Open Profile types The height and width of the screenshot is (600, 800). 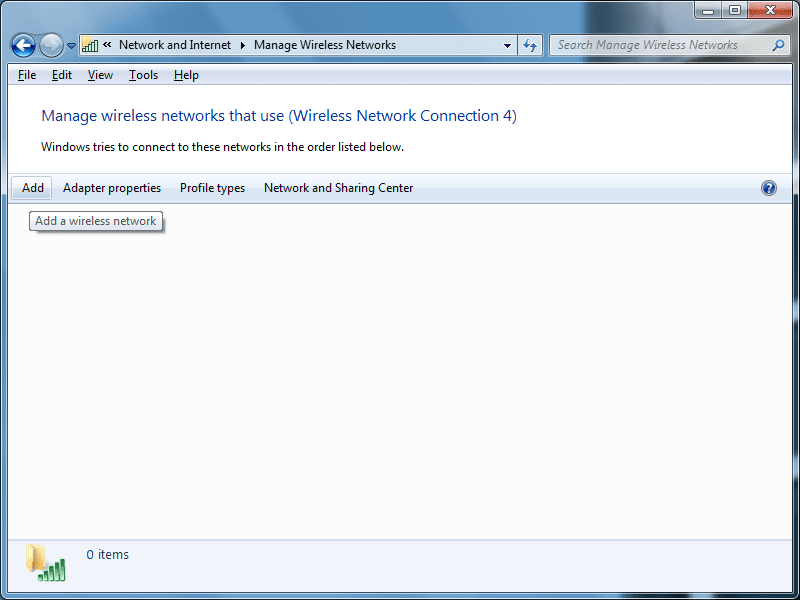pos(212,188)
